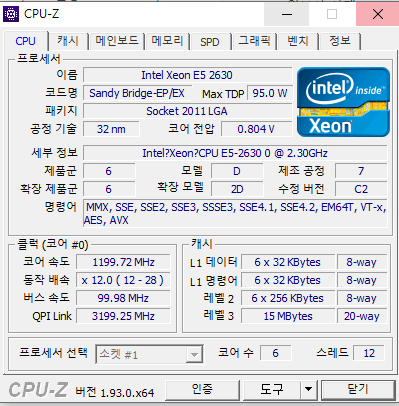Open the 캐시 tab

pyautogui.click(x=68, y=41)
